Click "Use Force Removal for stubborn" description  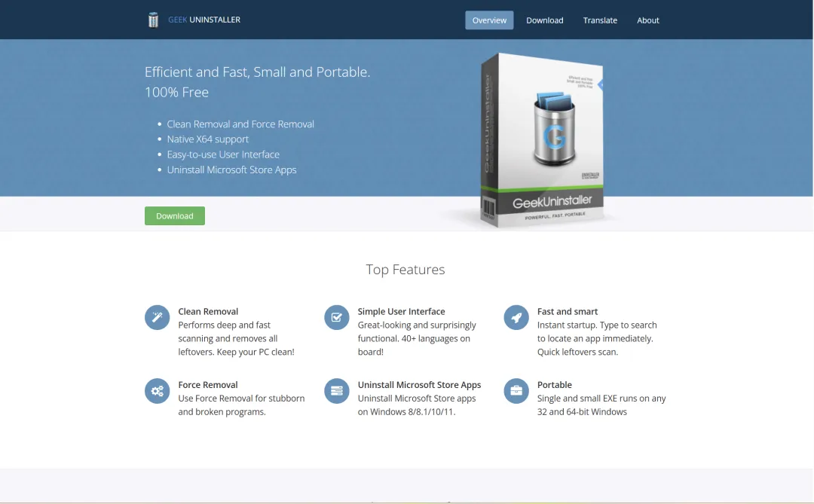241,398
